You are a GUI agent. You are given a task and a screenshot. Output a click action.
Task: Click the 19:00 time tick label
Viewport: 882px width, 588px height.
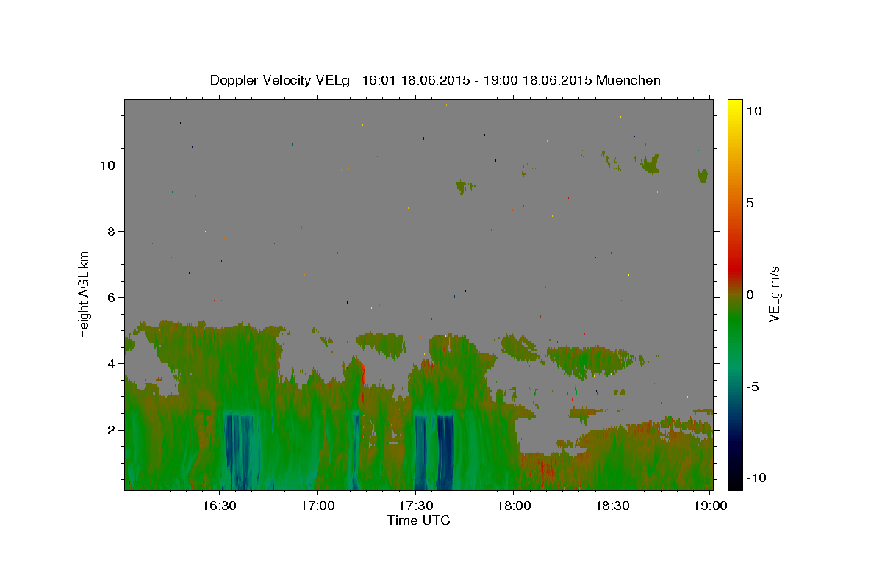[x=710, y=506]
